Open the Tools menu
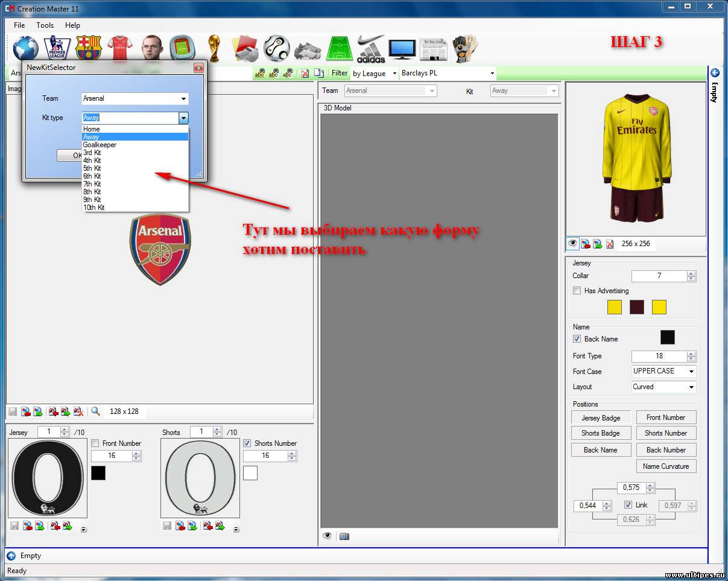 pyautogui.click(x=45, y=25)
